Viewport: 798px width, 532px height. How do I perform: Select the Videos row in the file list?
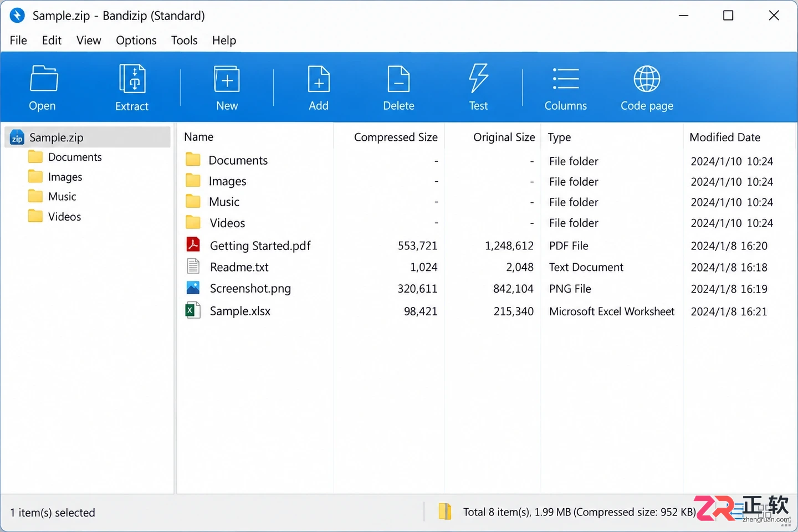[486, 223]
